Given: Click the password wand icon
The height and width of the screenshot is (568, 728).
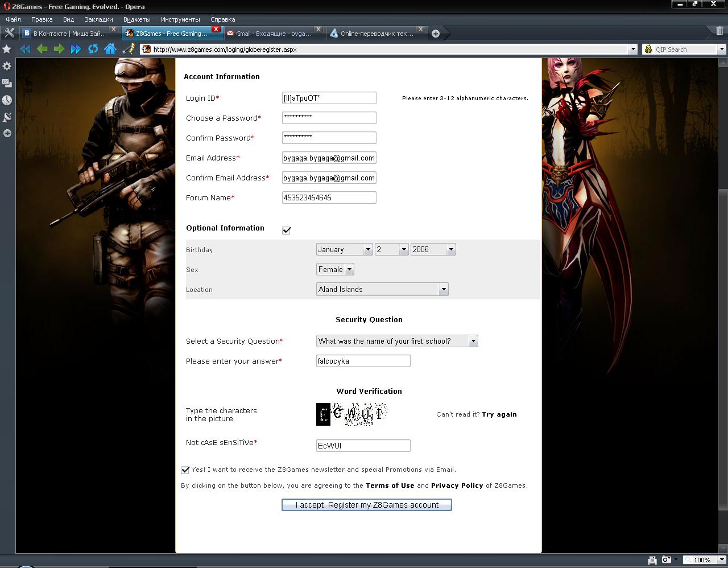Looking at the screenshot, I should point(129,49).
